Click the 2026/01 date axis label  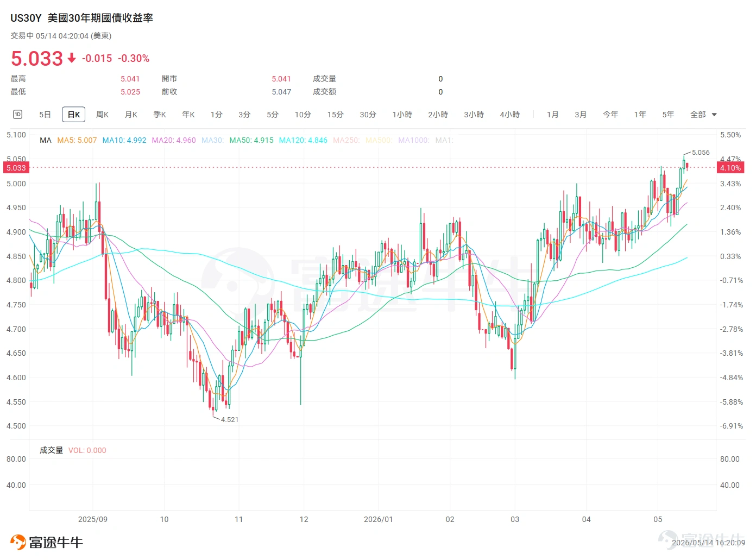point(379,519)
